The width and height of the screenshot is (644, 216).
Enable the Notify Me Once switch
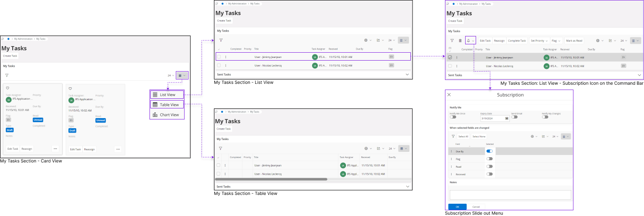click(x=453, y=117)
